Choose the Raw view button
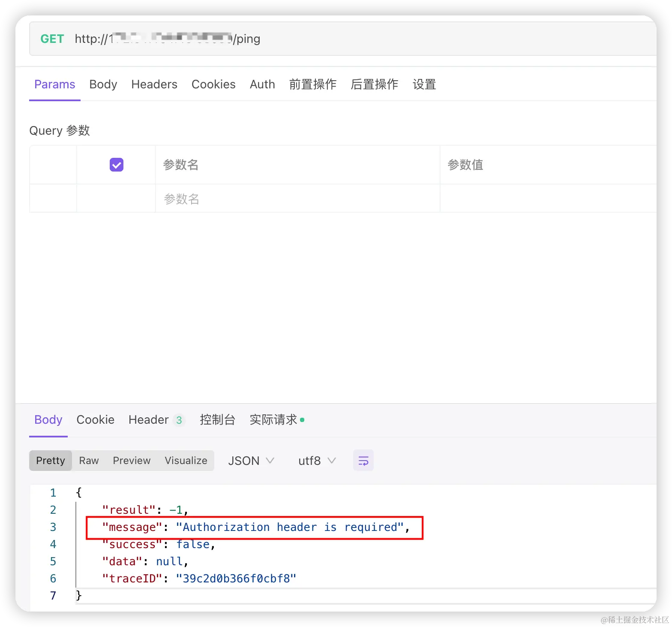 (x=89, y=461)
